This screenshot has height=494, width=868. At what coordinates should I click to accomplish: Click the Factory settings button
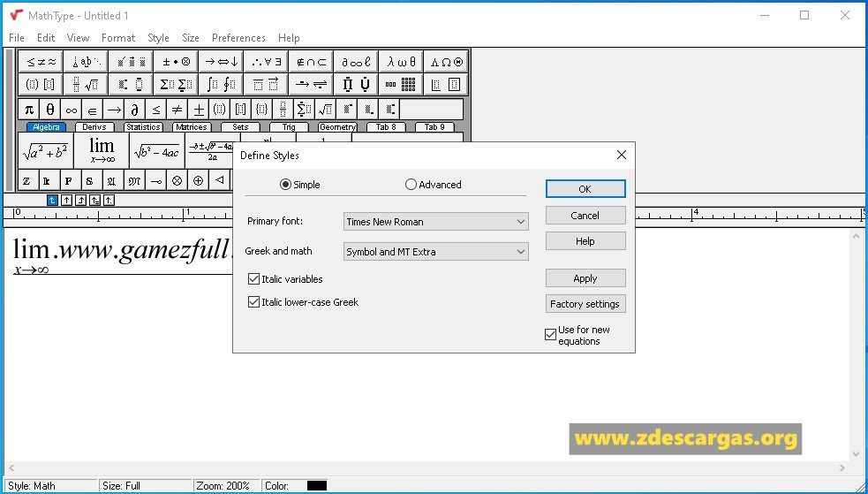(585, 304)
